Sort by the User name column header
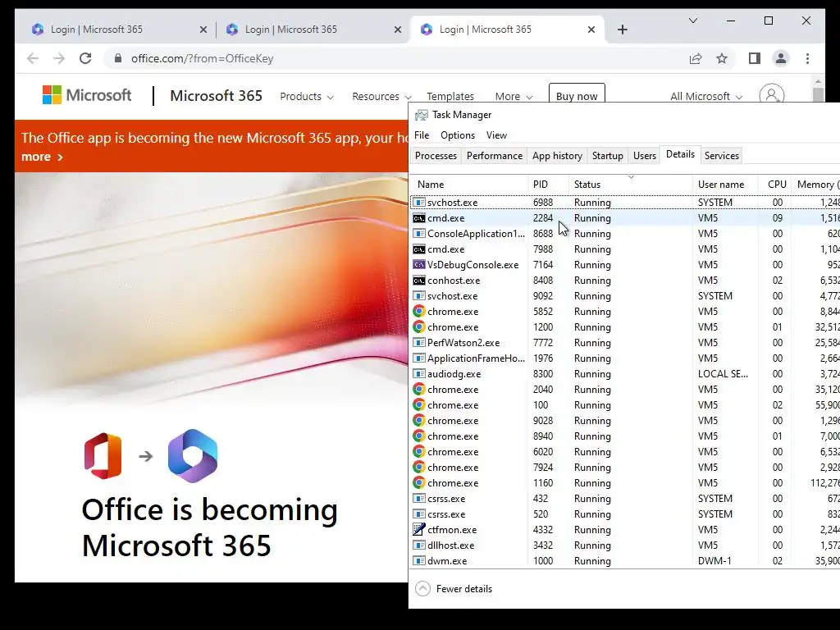 click(x=725, y=185)
